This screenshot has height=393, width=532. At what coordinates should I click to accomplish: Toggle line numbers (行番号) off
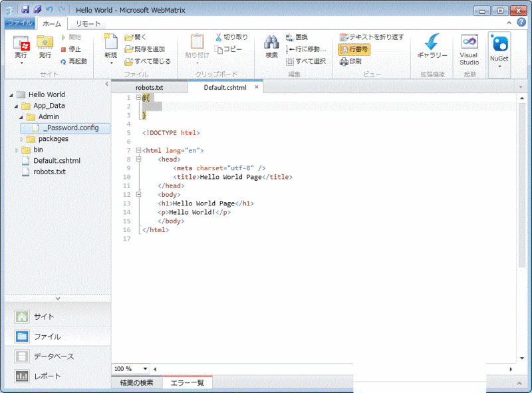(353, 48)
